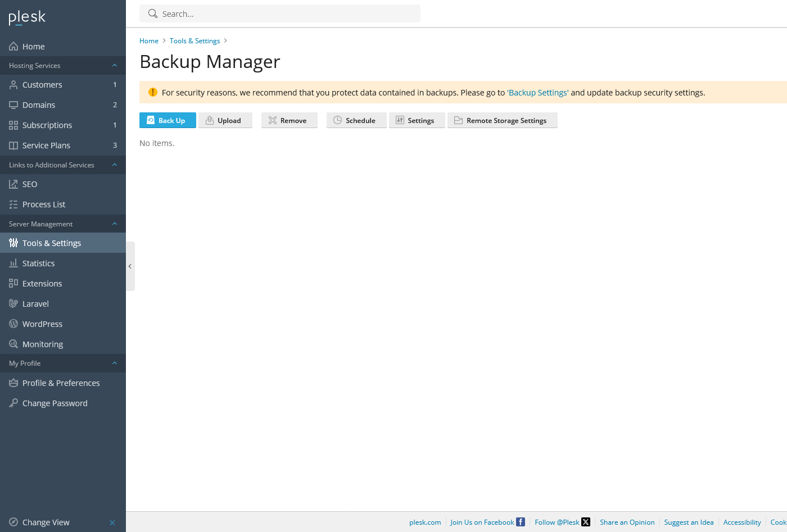View the Process List
The image size is (787, 532).
pyautogui.click(x=44, y=204)
